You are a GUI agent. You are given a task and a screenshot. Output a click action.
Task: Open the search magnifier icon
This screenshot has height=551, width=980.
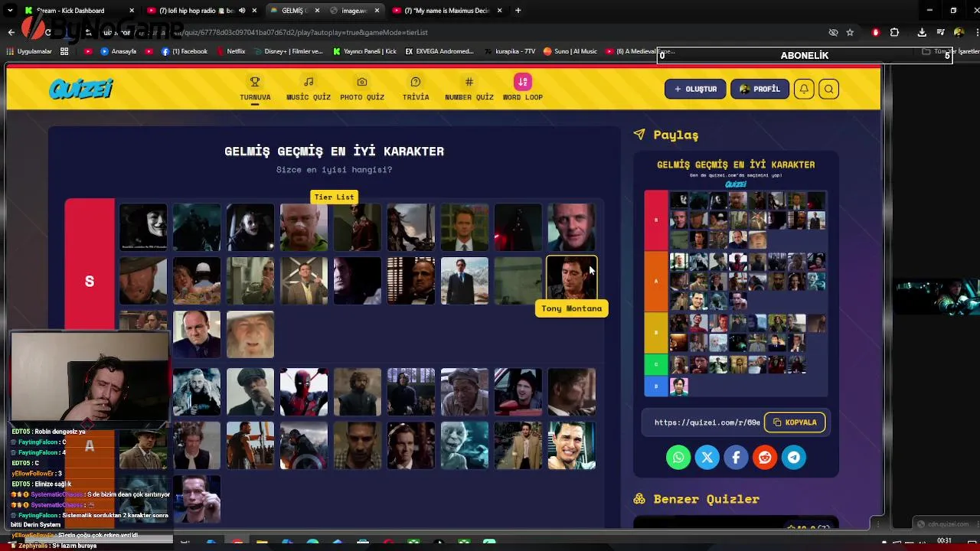pos(828,89)
